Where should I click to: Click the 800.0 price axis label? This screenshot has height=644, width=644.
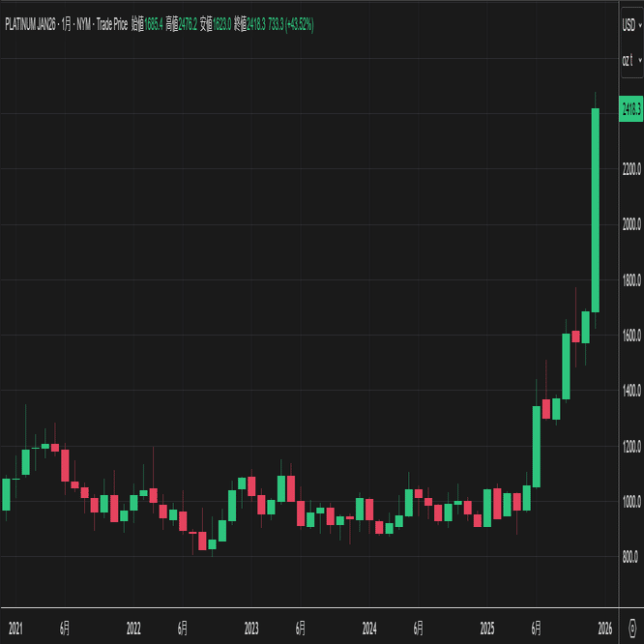[x=630, y=557]
